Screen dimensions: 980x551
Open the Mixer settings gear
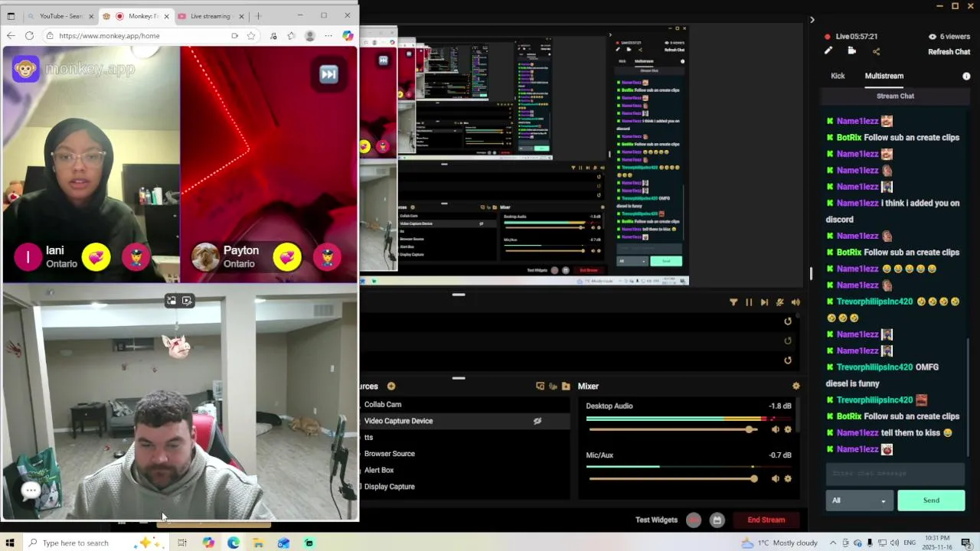tap(795, 386)
